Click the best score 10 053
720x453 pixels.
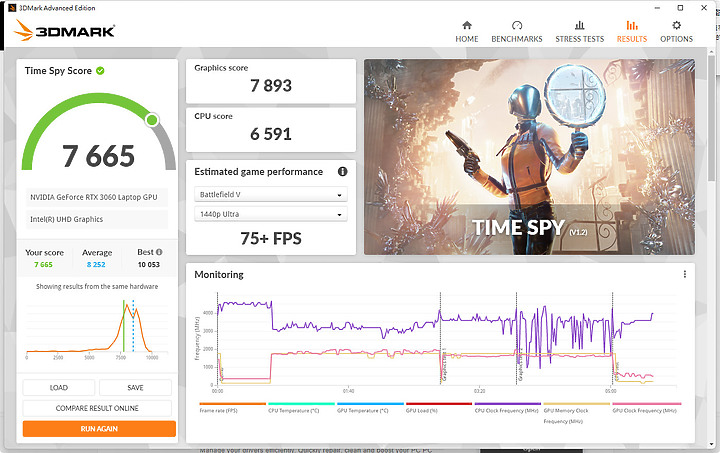click(149, 264)
